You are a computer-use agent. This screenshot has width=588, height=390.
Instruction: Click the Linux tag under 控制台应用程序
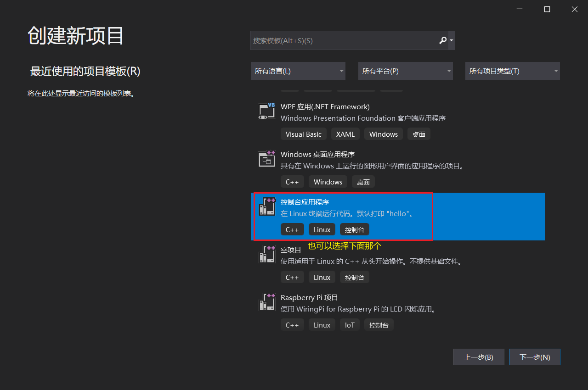coord(322,229)
